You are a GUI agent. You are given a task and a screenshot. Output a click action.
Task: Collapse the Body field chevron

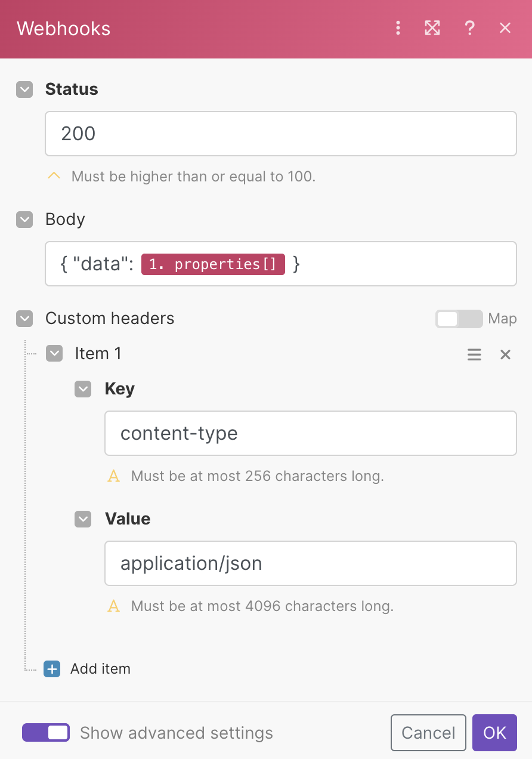pyautogui.click(x=24, y=220)
